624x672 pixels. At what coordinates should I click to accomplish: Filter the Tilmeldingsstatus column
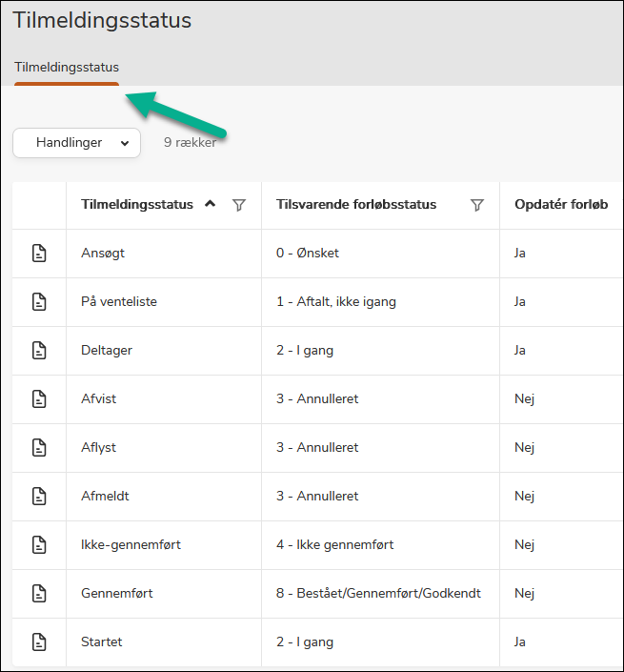click(x=239, y=205)
